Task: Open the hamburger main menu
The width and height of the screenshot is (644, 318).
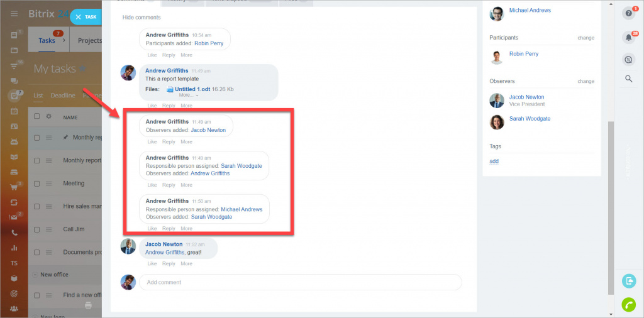Action: (x=14, y=14)
